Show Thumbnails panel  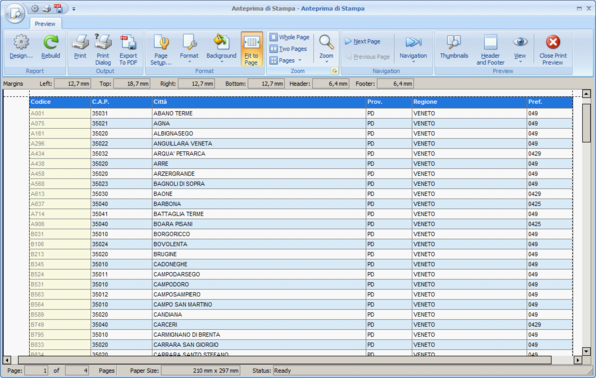click(454, 47)
